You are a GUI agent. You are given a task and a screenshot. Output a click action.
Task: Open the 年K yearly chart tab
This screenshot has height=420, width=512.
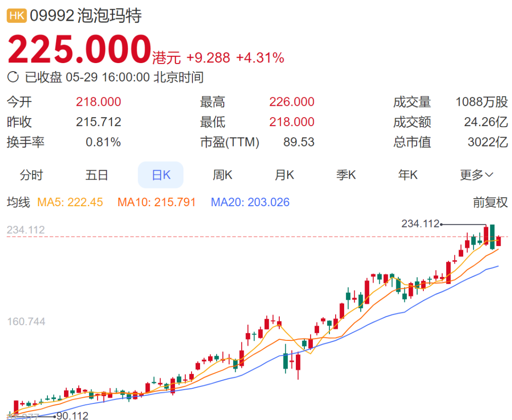408,175
